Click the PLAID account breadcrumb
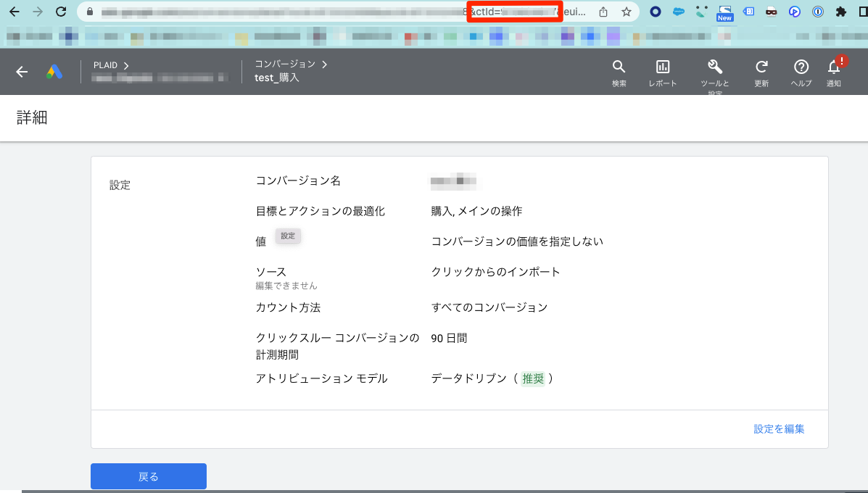This screenshot has height=493, width=868. 105,65
